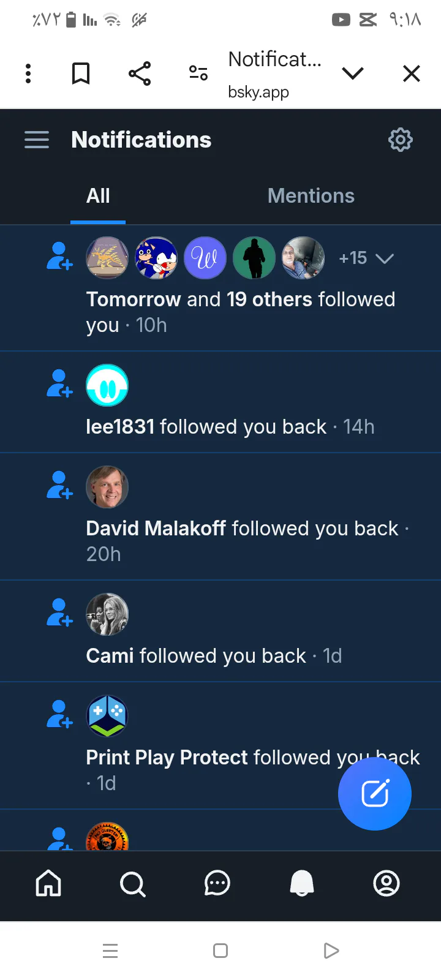Open David Malakoff's profile name link
441x980 pixels.
click(x=156, y=529)
